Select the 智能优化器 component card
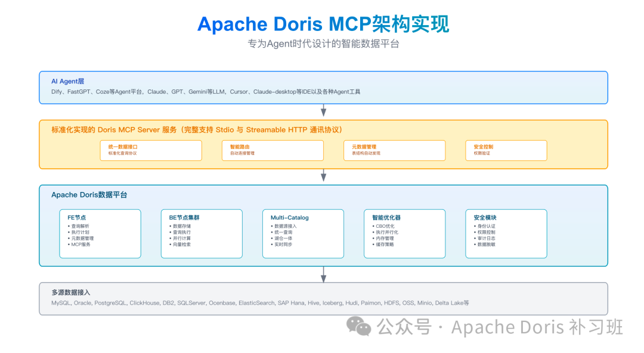 pos(404,233)
